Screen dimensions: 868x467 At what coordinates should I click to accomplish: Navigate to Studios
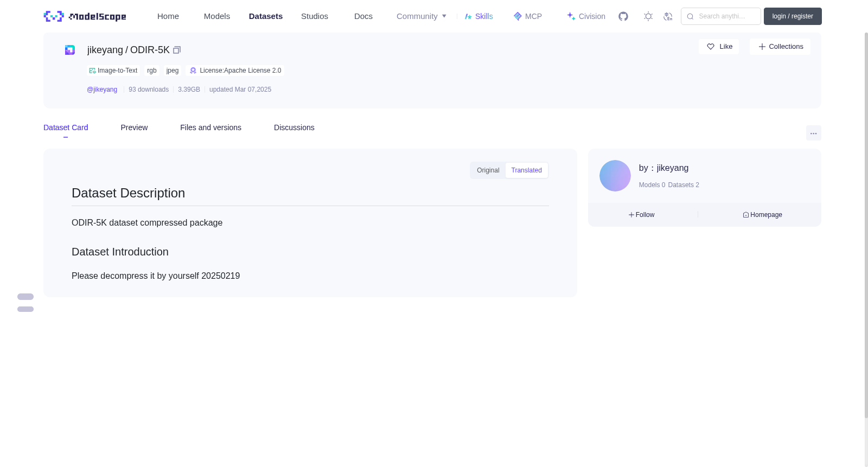pyautogui.click(x=315, y=16)
